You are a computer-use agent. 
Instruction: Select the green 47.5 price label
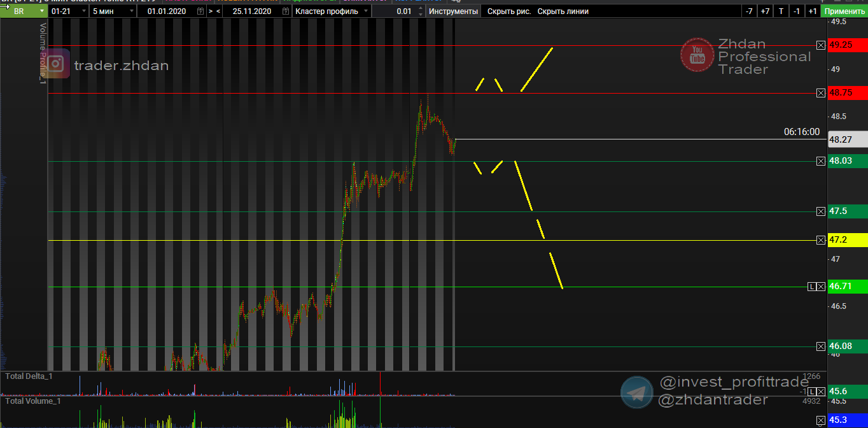point(848,211)
